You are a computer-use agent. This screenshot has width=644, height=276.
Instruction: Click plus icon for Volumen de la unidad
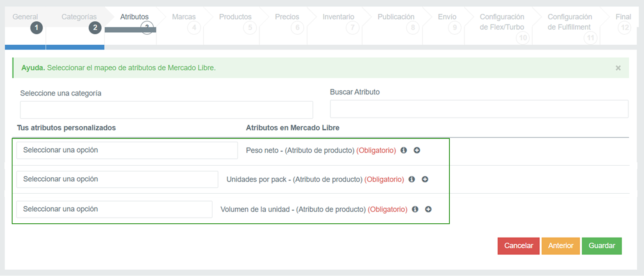(428, 209)
